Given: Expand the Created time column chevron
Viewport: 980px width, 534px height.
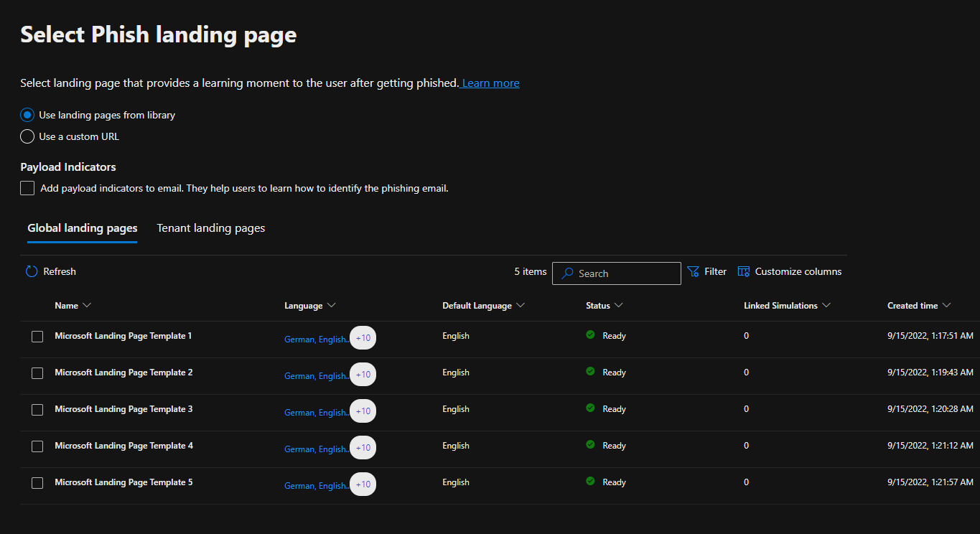Looking at the screenshot, I should [946, 306].
